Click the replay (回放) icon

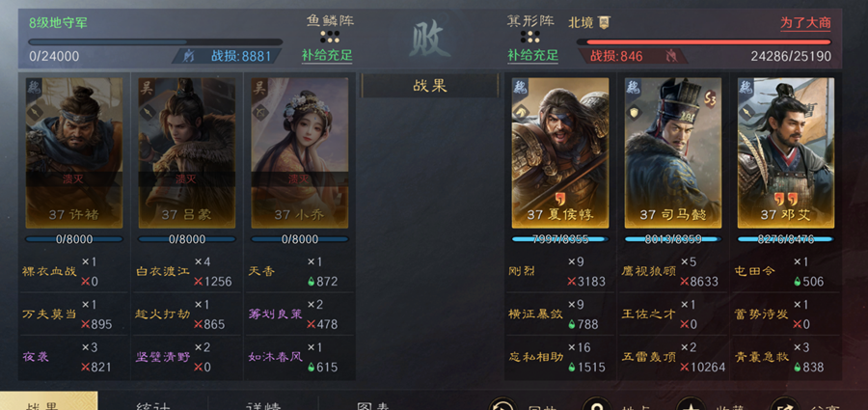pos(502,405)
